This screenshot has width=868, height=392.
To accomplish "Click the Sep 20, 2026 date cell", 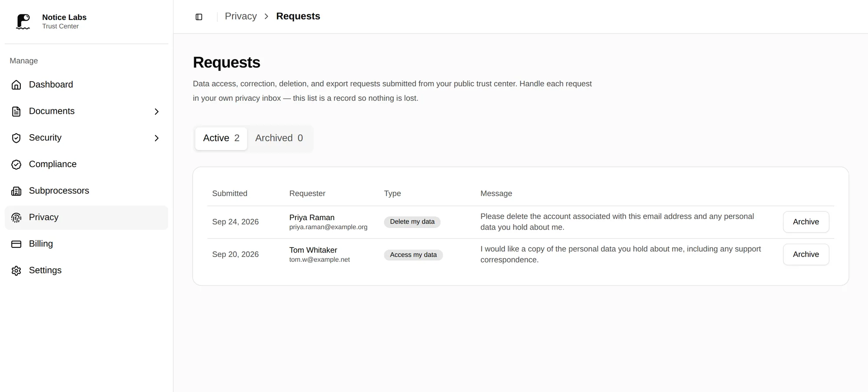I will point(235,254).
